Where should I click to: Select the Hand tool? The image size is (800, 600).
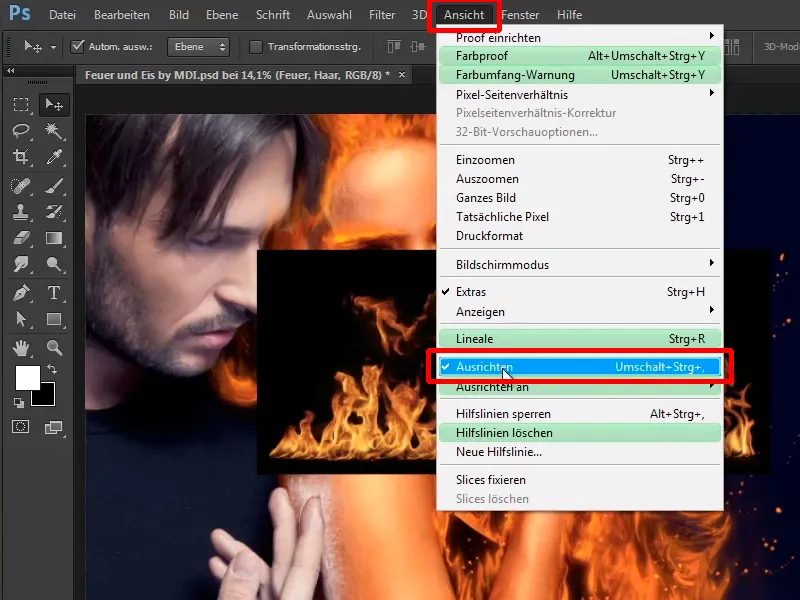point(21,348)
